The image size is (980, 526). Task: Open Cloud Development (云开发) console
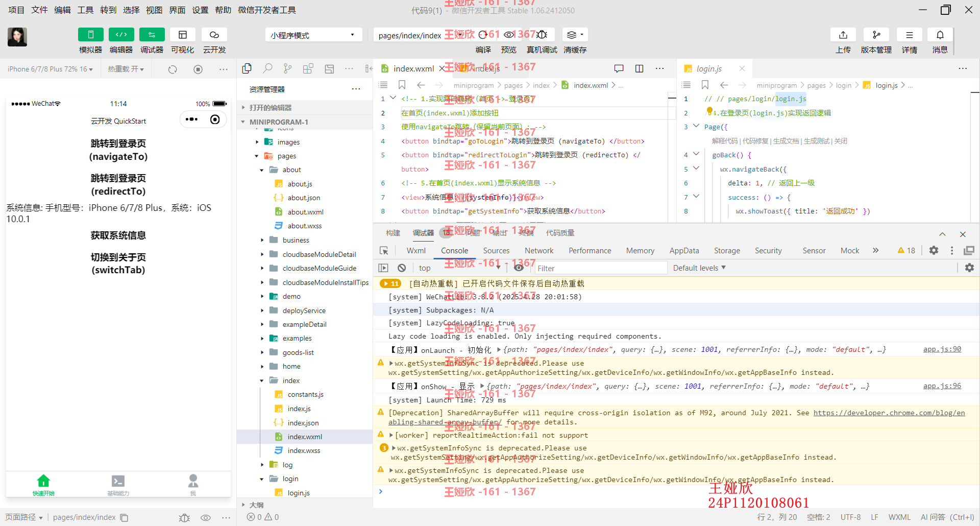click(x=214, y=35)
